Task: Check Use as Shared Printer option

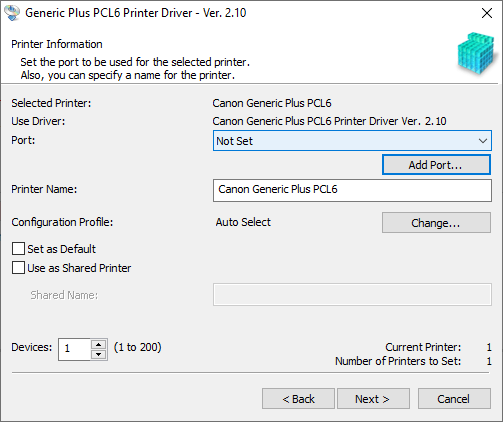Action: click(x=18, y=268)
